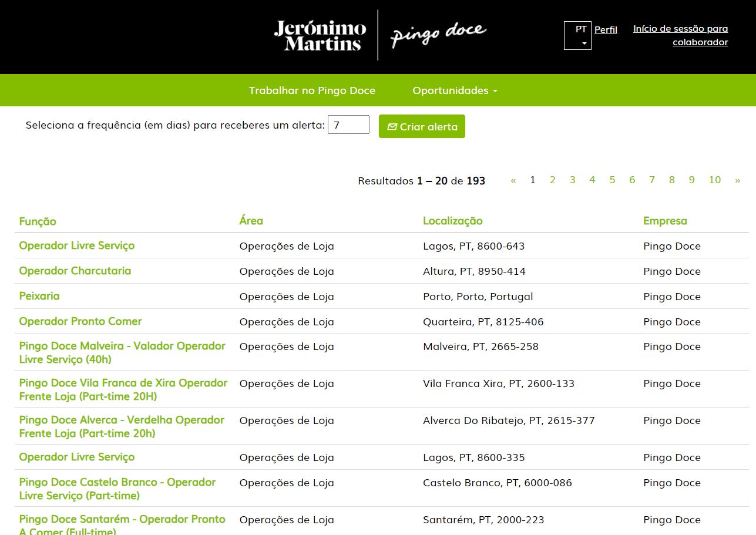The image size is (756, 535).
Task: Open Pingo Doce Santarém Operador Pronto job
Action: point(122,524)
